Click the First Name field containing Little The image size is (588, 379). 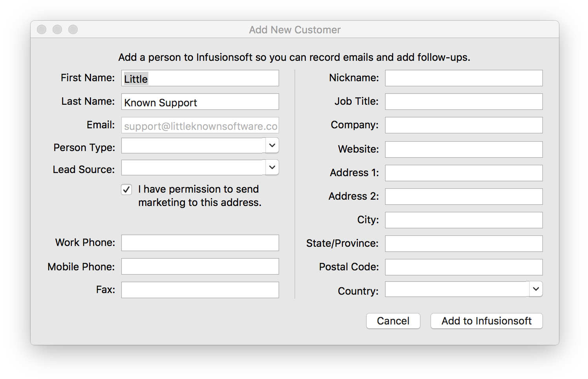click(200, 78)
